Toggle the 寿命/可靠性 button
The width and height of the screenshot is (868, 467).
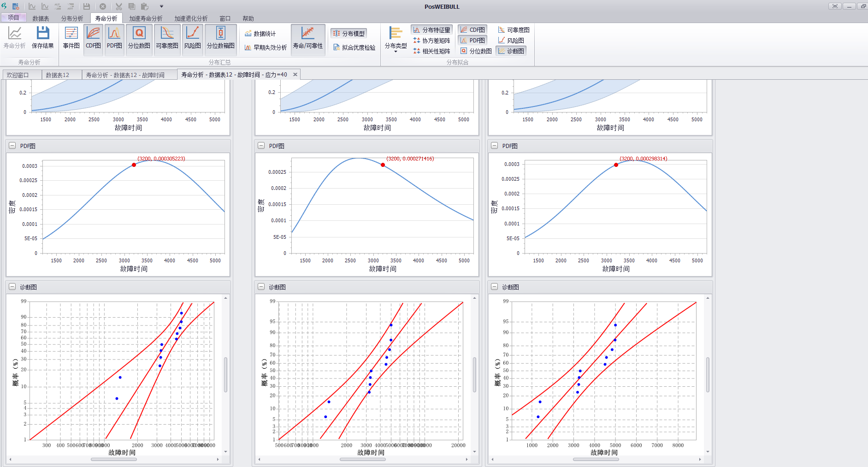(308, 40)
